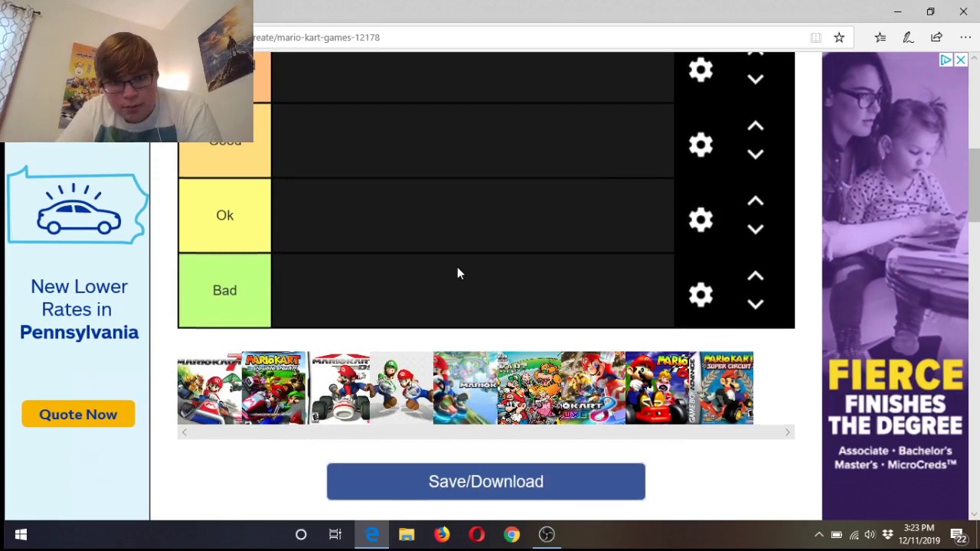Switch to Microsoft Edge on taskbar
980x551 pixels.
coord(371,535)
